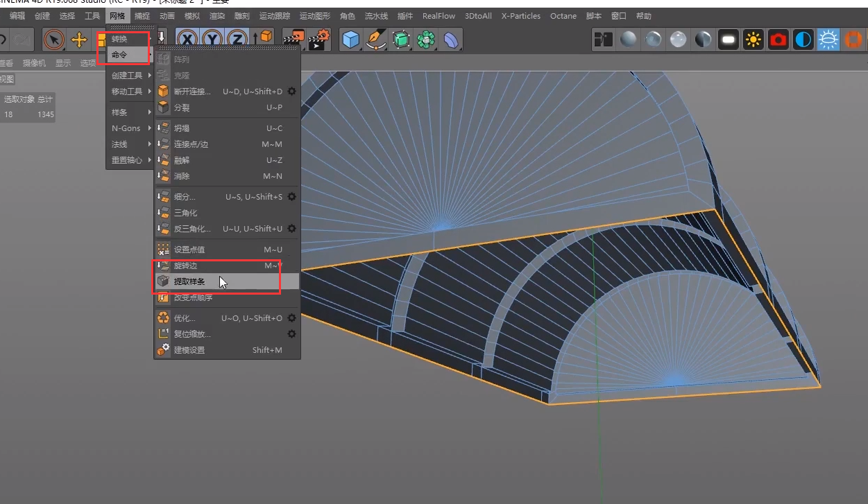The width and height of the screenshot is (868, 504).
Task: Open options gear for 细分 command
Action: pos(292,197)
